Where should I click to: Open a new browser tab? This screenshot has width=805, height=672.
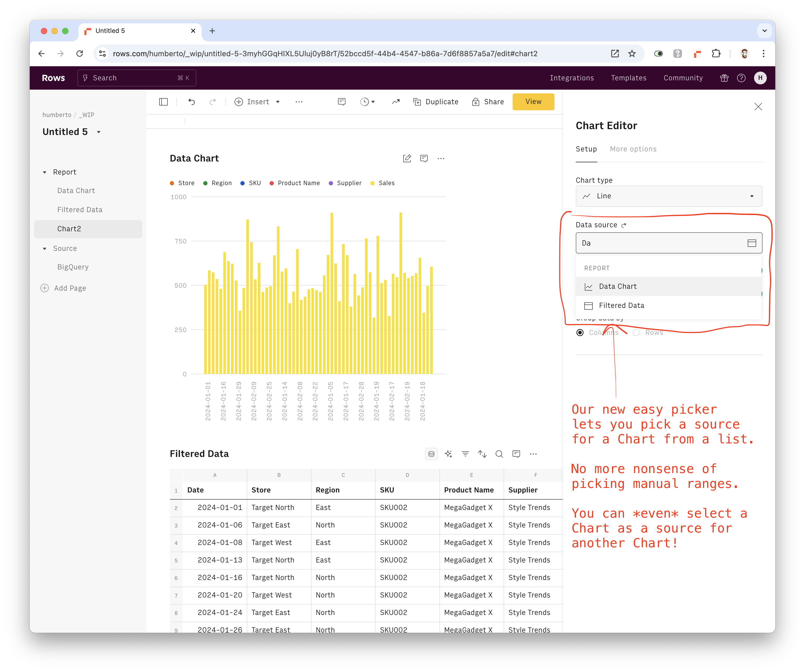(212, 31)
